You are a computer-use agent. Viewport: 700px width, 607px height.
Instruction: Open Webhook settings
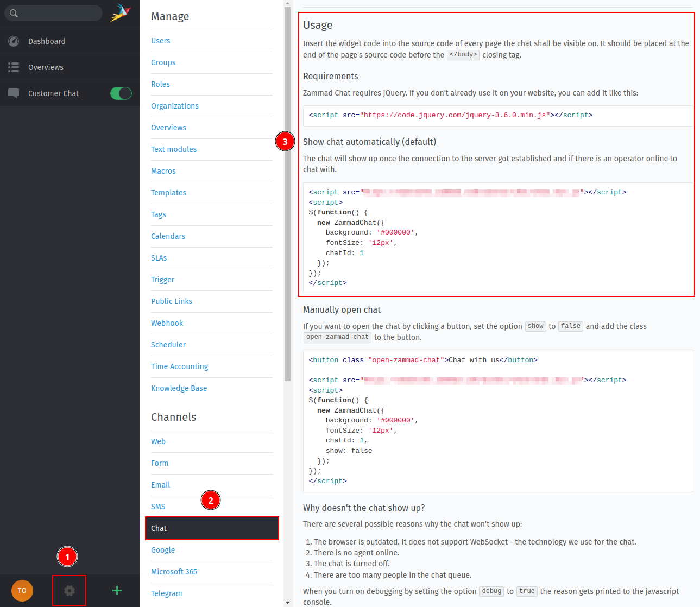[167, 323]
